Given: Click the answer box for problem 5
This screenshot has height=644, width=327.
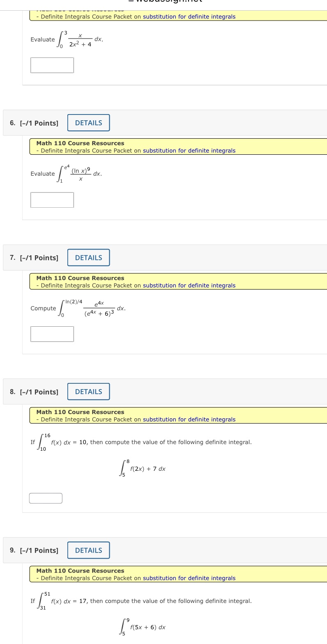Looking at the screenshot, I should click(52, 65).
